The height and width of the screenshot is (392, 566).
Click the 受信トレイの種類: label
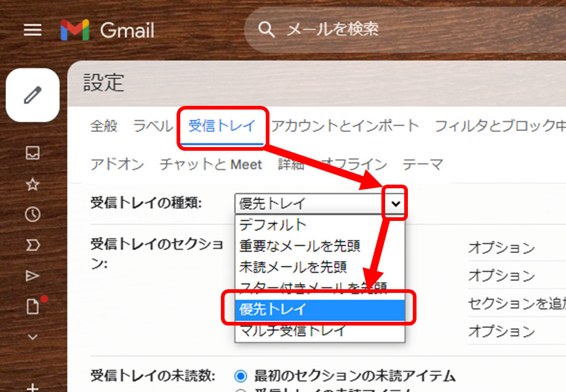click(x=146, y=203)
